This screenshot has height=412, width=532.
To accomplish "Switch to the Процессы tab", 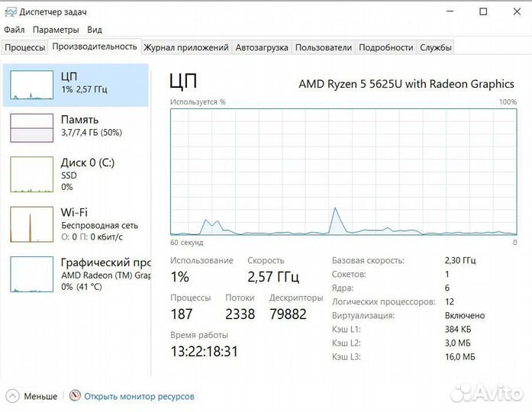I will point(24,47).
